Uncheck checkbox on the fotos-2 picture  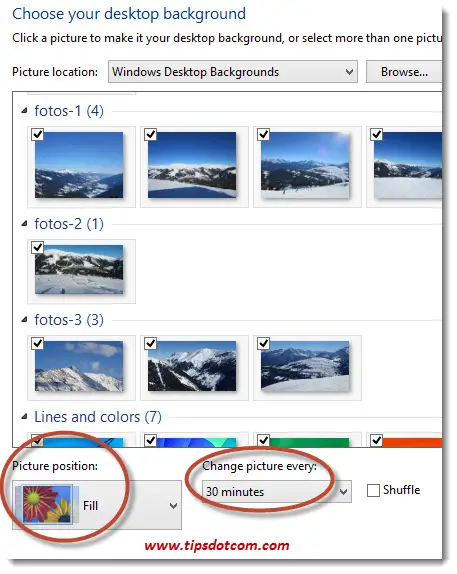click(38, 247)
